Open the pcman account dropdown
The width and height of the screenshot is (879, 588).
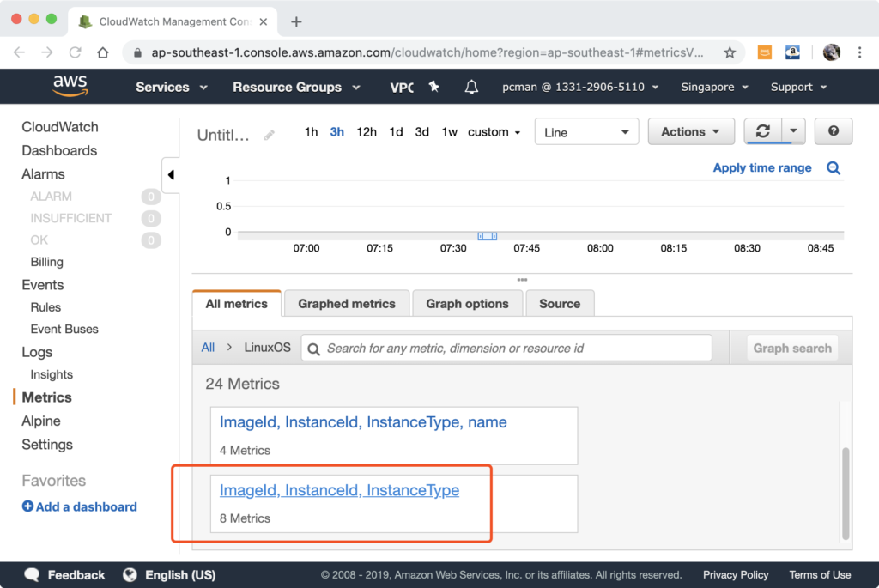(580, 87)
